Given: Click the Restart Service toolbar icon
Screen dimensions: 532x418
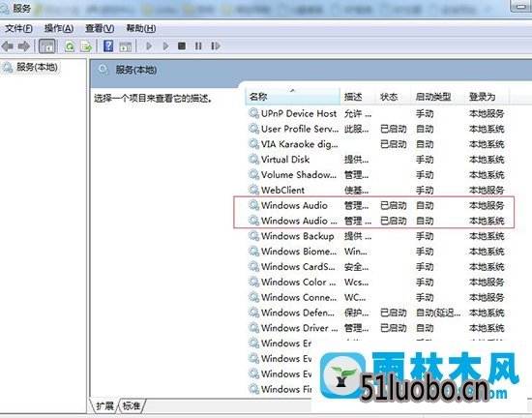Looking at the screenshot, I should (x=216, y=45).
